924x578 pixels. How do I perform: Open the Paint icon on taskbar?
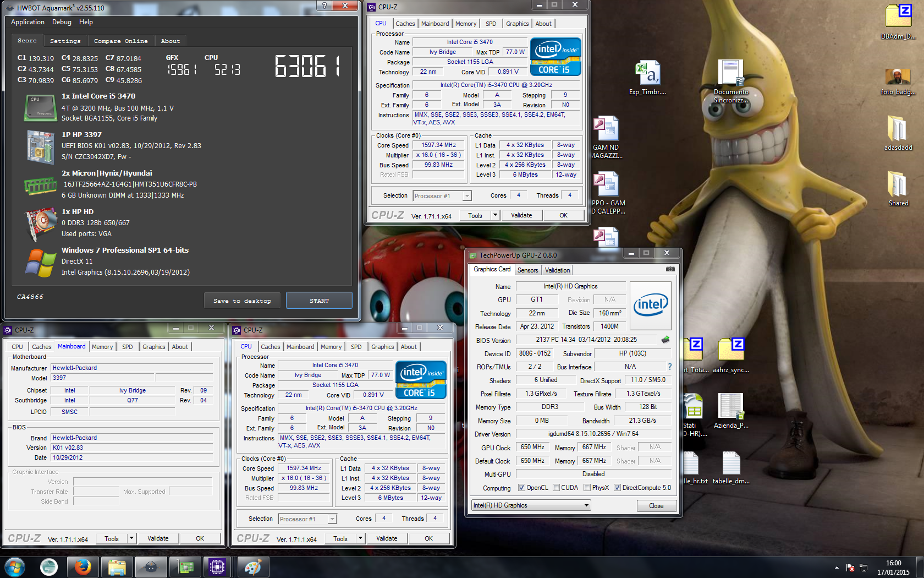pos(252,567)
